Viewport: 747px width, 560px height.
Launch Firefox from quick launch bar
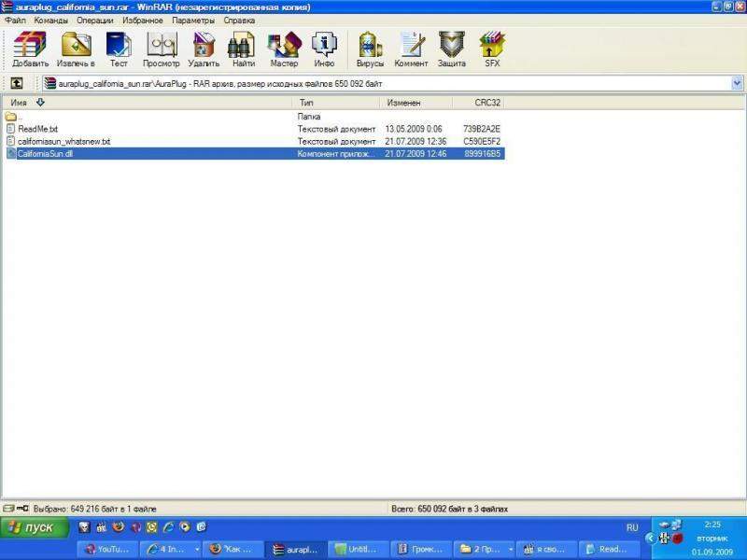(x=119, y=527)
